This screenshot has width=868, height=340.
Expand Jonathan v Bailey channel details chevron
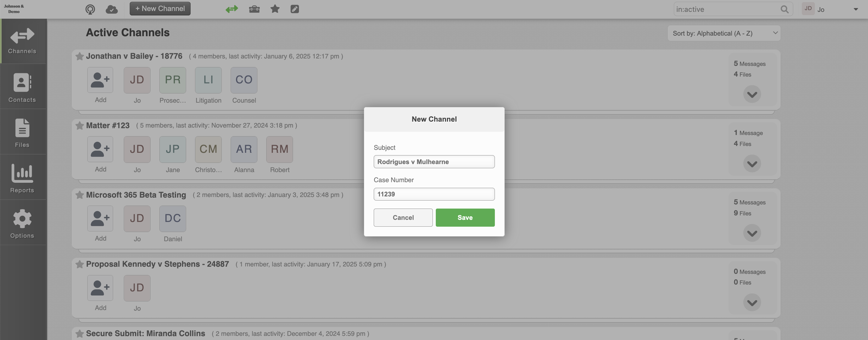pyautogui.click(x=752, y=94)
